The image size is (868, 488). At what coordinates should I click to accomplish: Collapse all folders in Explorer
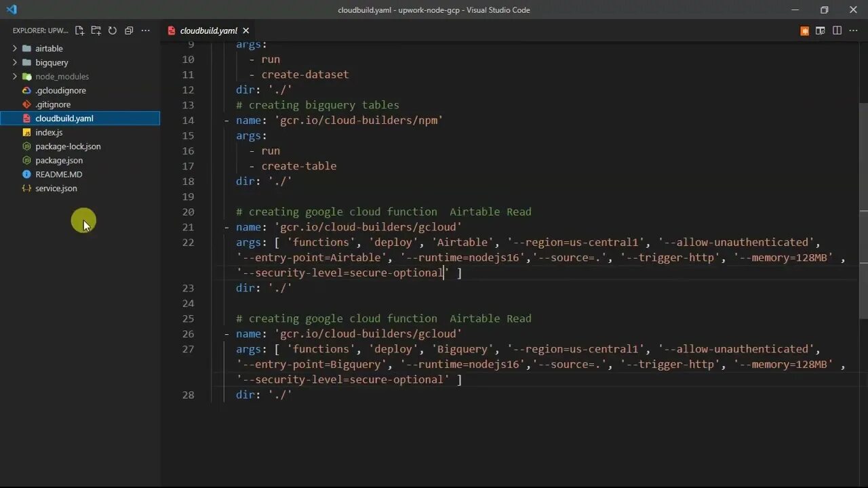129,30
